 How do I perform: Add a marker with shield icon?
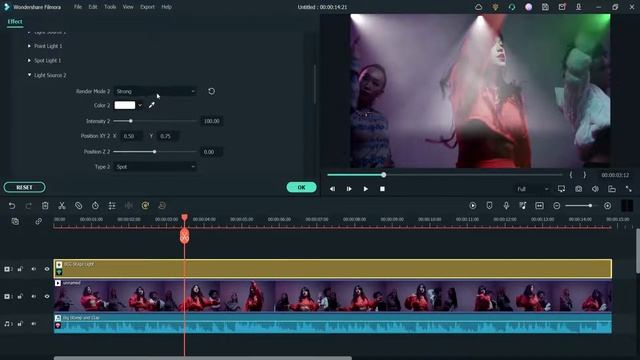click(x=489, y=206)
